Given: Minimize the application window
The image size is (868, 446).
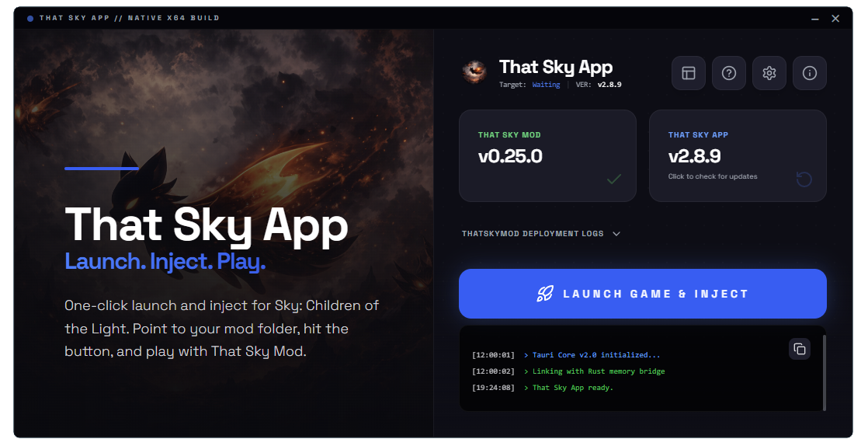Looking at the screenshot, I should point(815,19).
